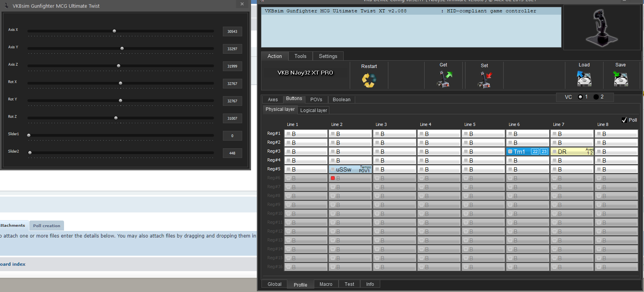The image size is (644, 292).
Task: Click the Tm1 button cell in Reg#3 Line 6
Action: coord(528,151)
